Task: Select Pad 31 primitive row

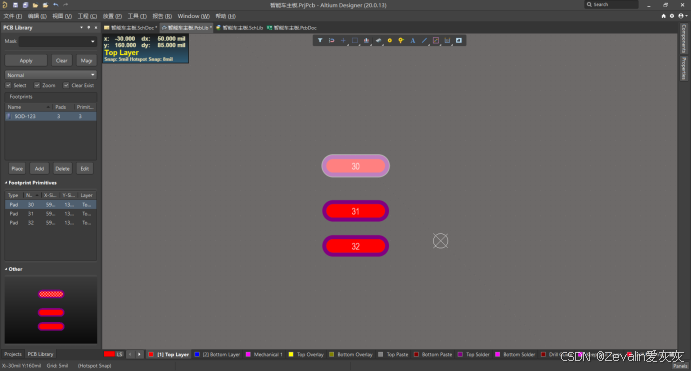Action: (x=50, y=214)
